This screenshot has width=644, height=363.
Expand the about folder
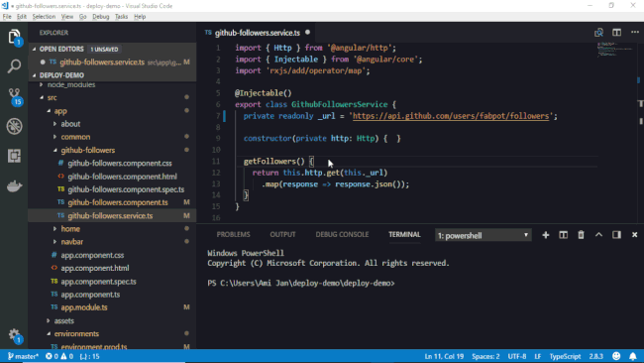[x=70, y=124]
